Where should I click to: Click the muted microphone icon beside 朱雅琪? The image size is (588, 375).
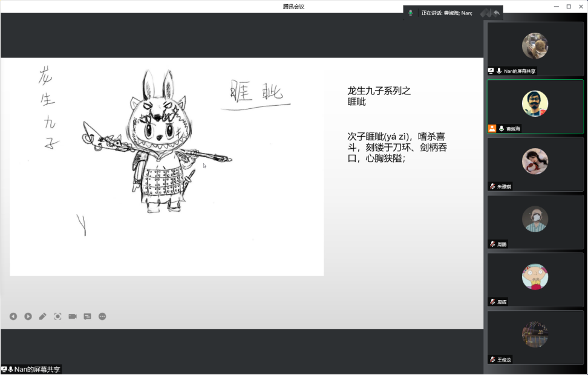tap(492, 186)
